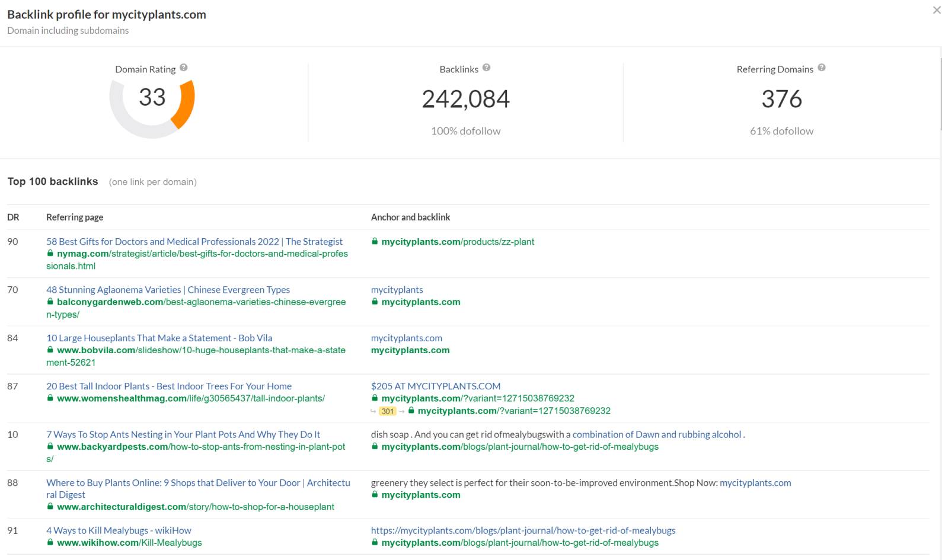Click the Domain Rating help question-mark icon
Screen dimensions: 942x560
point(184,68)
